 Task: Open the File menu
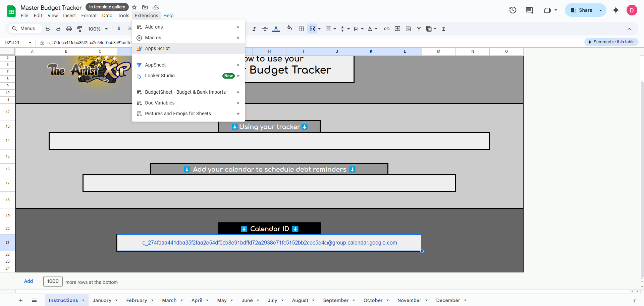tap(24, 15)
